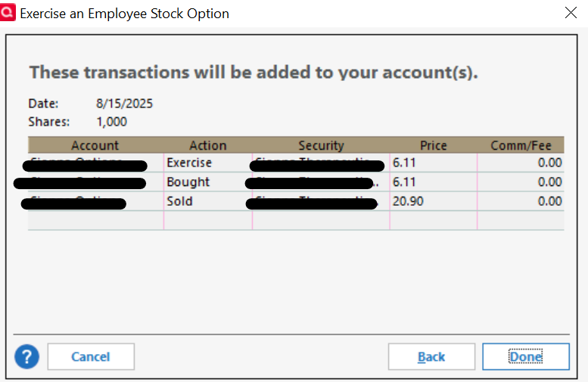
Task: Click the 0.00 fee in Sold row
Action: pyautogui.click(x=521, y=201)
